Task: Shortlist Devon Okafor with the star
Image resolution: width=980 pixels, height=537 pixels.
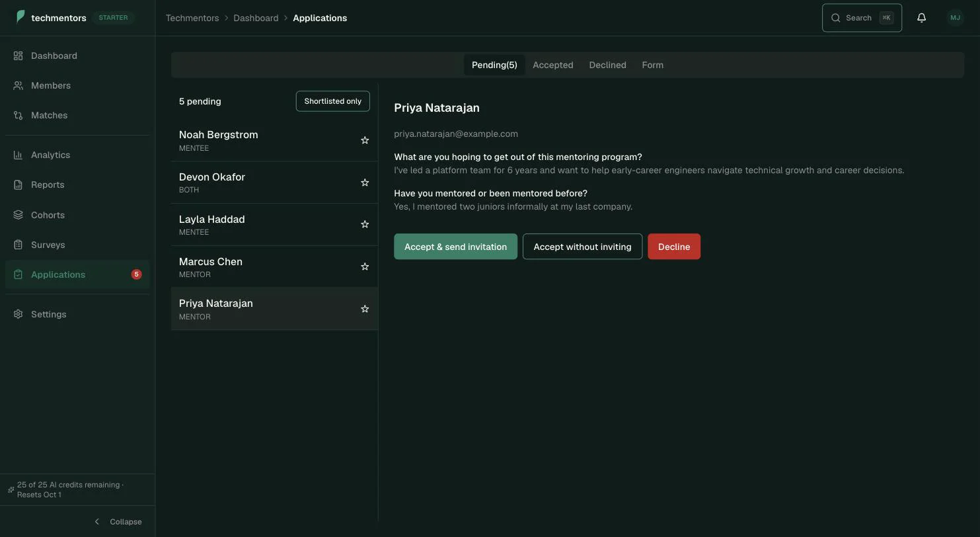Action: pyautogui.click(x=365, y=183)
